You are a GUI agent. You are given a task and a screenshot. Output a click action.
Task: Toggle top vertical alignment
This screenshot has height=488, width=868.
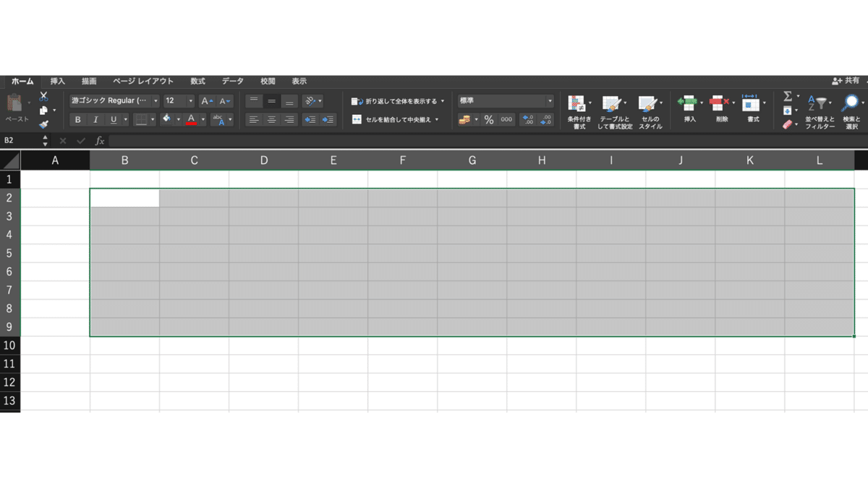point(253,101)
